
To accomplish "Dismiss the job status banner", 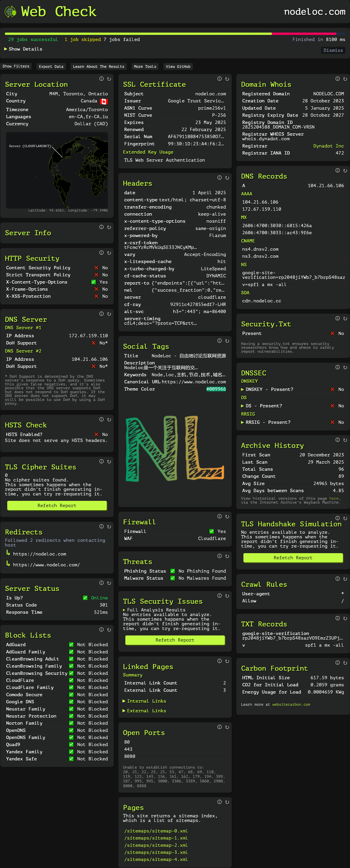I will pyautogui.click(x=333, y=50).
